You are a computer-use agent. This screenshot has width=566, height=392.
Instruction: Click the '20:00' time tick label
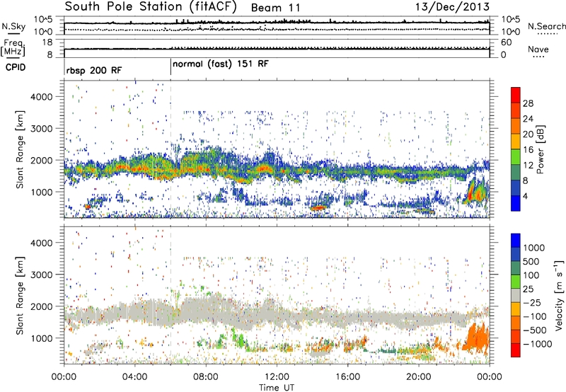pos(419,377)
